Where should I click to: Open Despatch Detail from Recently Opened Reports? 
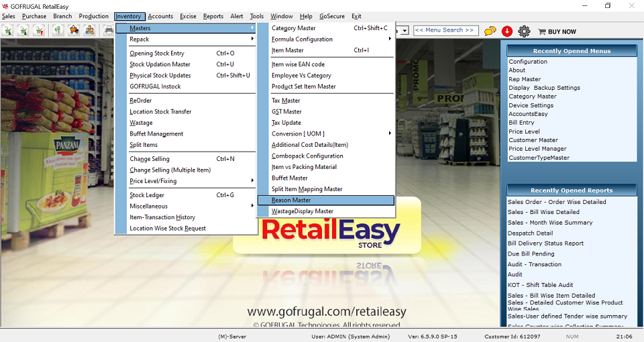pyautogui.click(x=530, y=233)
